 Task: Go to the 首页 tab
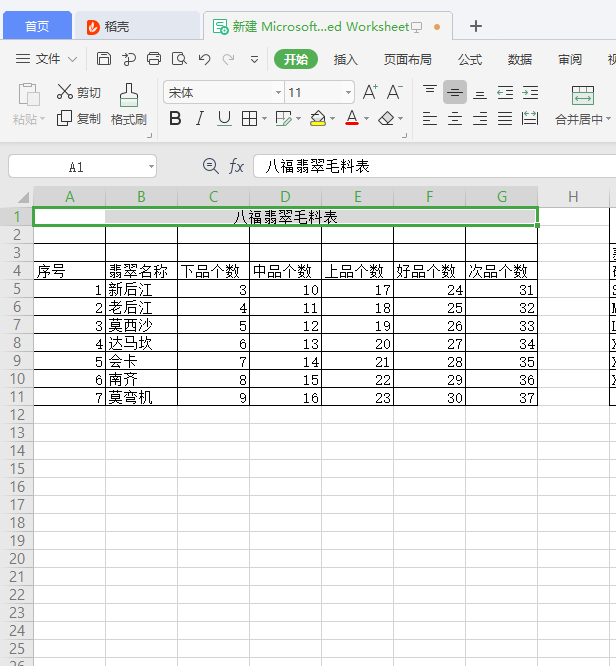(37, 26)
